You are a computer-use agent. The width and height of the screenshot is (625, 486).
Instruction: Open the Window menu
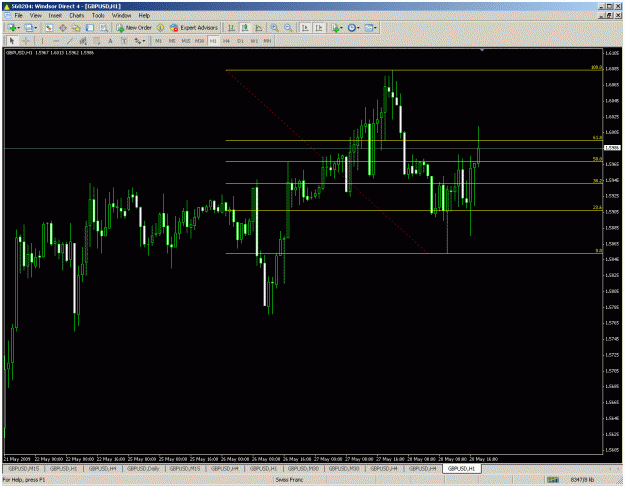pyautogui.click(x=121, y=16)
